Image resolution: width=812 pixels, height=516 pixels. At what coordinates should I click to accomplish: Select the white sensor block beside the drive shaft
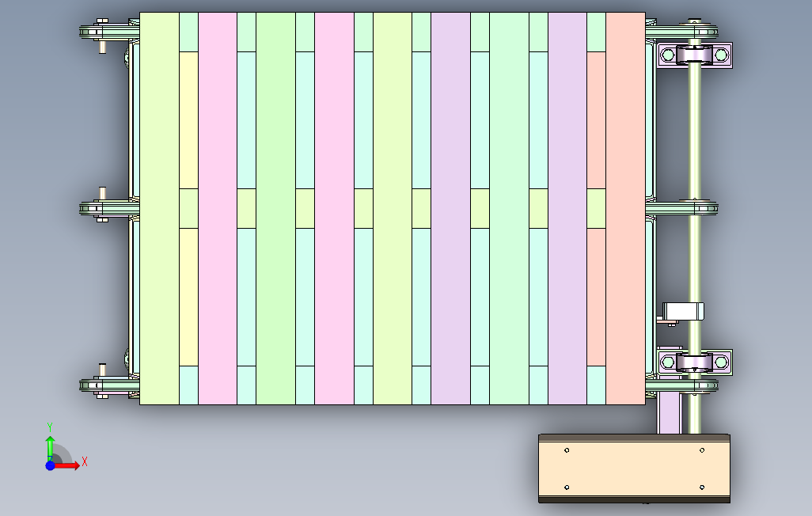pyautogui.click(x=683, y=311)
